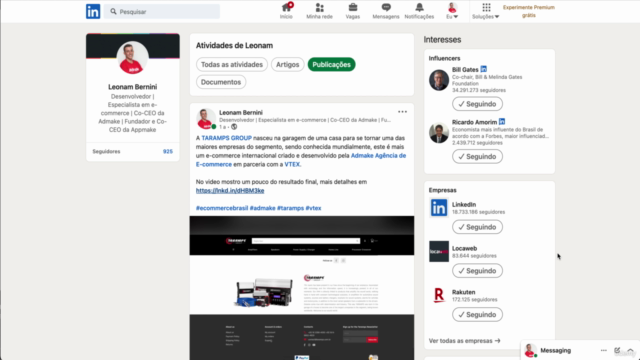Viewport: 640px width, 360px height.
Task: Click hashtag #taramps
Action: [x=291, y=208]
